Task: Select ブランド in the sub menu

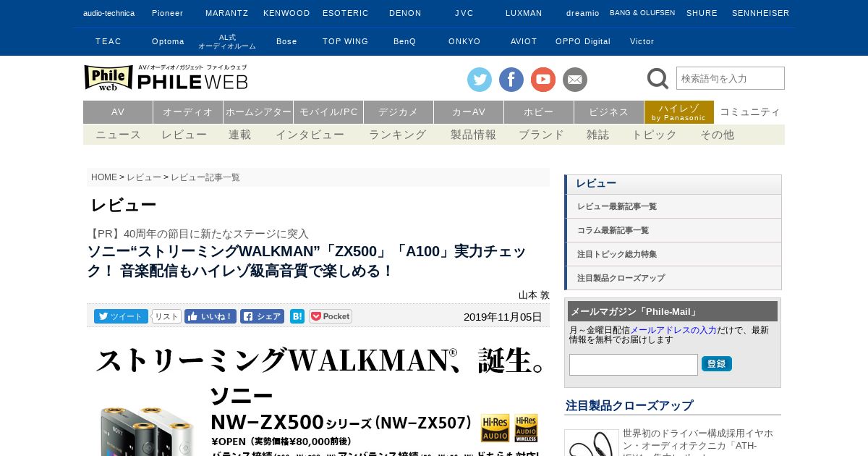Action: (x=541, y=135)
